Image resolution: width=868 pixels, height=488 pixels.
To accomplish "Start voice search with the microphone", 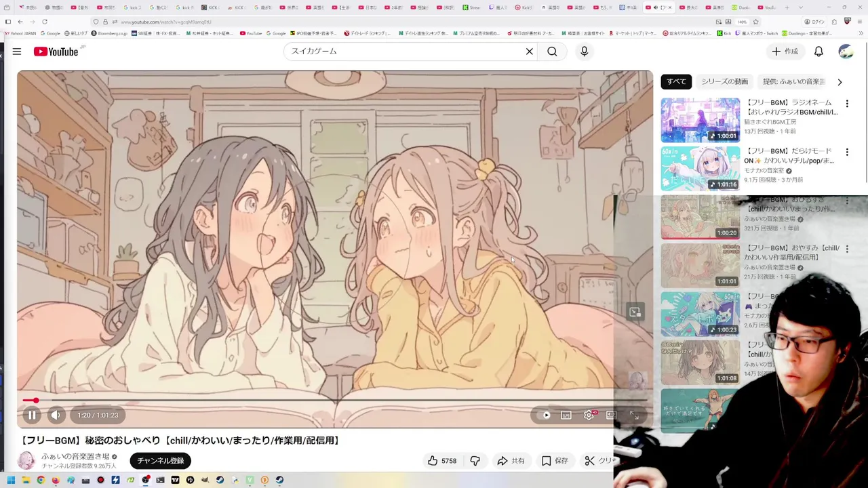I will pos(584,52).
